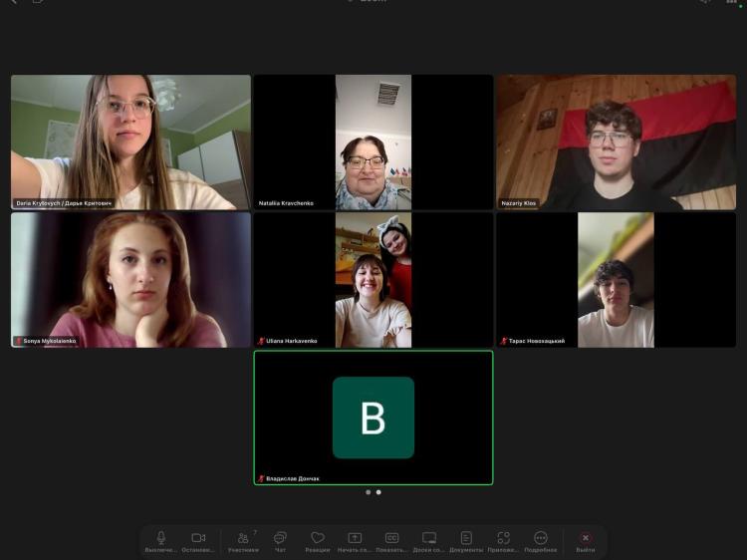Select Nataliia Kravchenko video tile
The width and height of the screenshot is (747, 560).
pyautogui.click(x=373, y=142)
